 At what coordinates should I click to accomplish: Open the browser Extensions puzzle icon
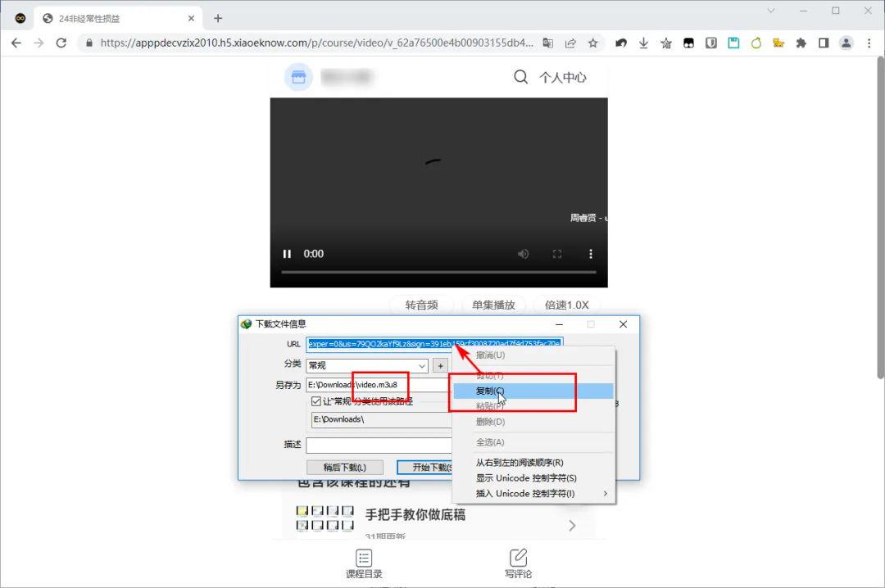click(801, 43)
